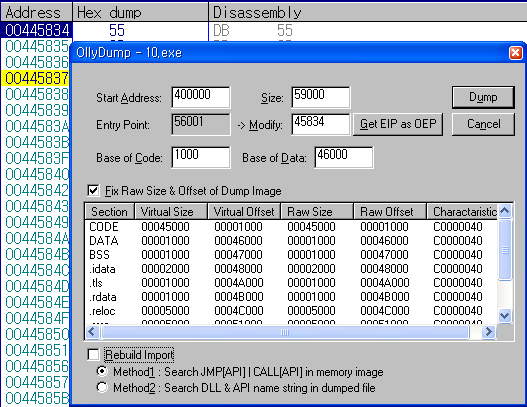Click Raw Size 00002000 of .idata
Viewport: 527px width, 407px height.
tap(311, 269)
